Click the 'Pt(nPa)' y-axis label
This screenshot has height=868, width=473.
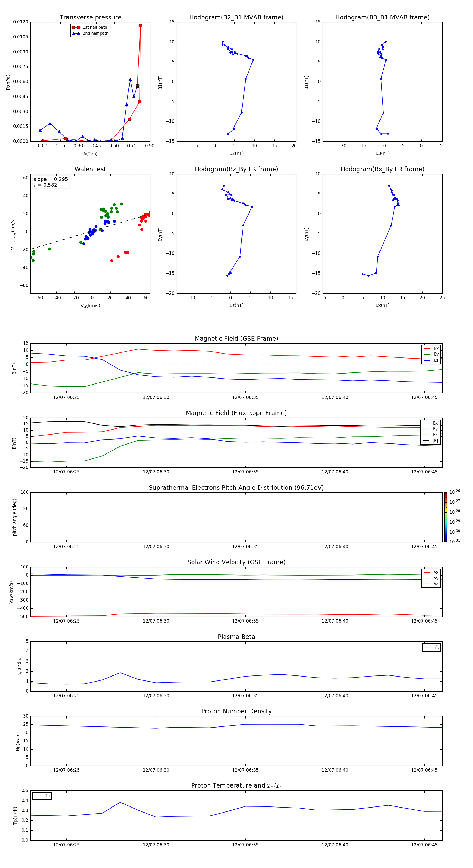8,82
